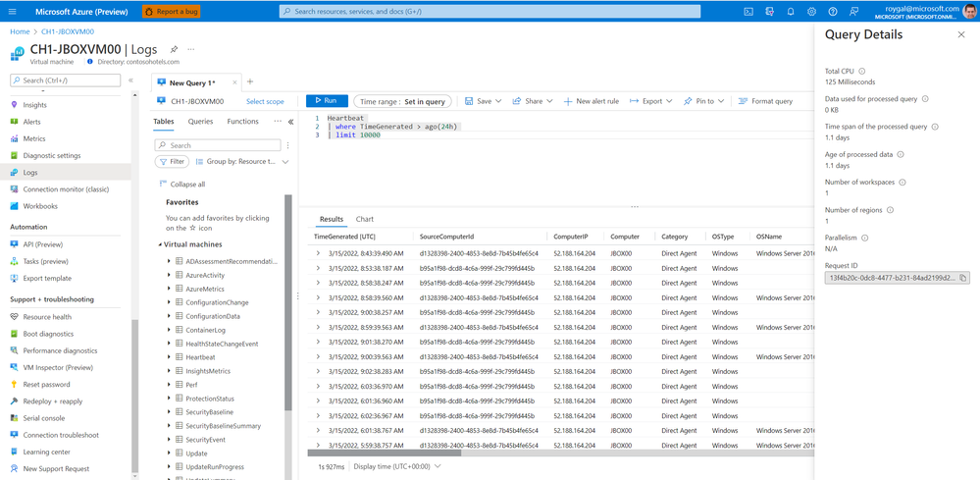Open the Time range selector
Screen dimensions: 980x480
coord(402,101)
